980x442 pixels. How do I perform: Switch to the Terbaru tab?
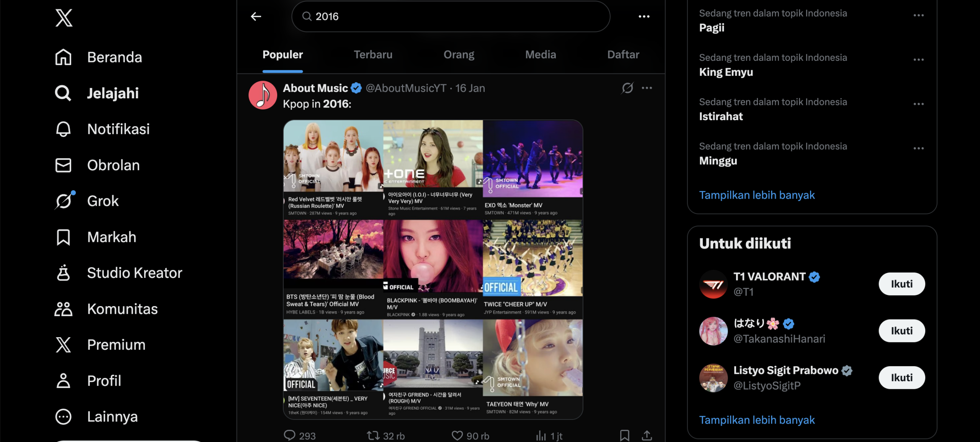[373, 55]
